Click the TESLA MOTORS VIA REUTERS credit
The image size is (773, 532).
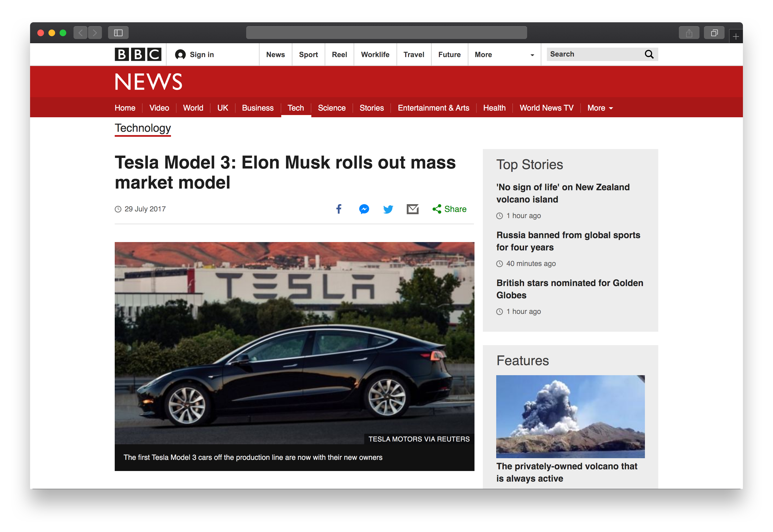coord(419,439)
